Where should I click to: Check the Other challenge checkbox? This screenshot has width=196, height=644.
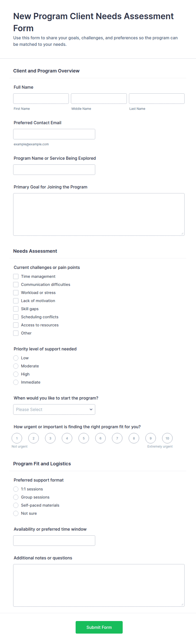[x=16, y=333]
